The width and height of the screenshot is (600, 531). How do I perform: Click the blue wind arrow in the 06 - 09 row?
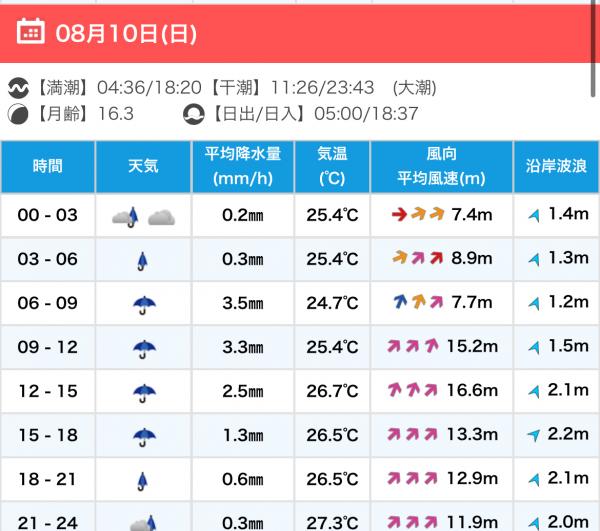[x=400, y=301]
